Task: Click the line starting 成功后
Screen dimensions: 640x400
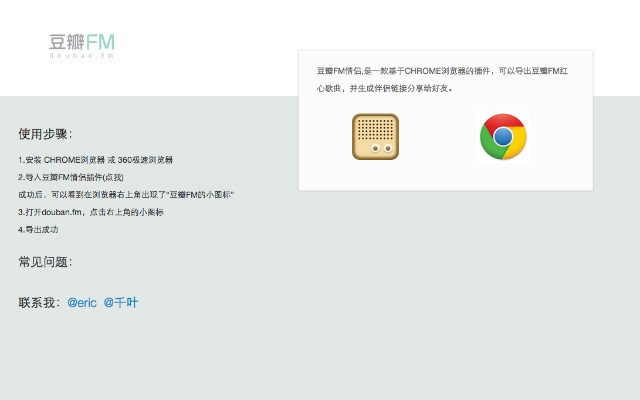Action: coord(126,195)
